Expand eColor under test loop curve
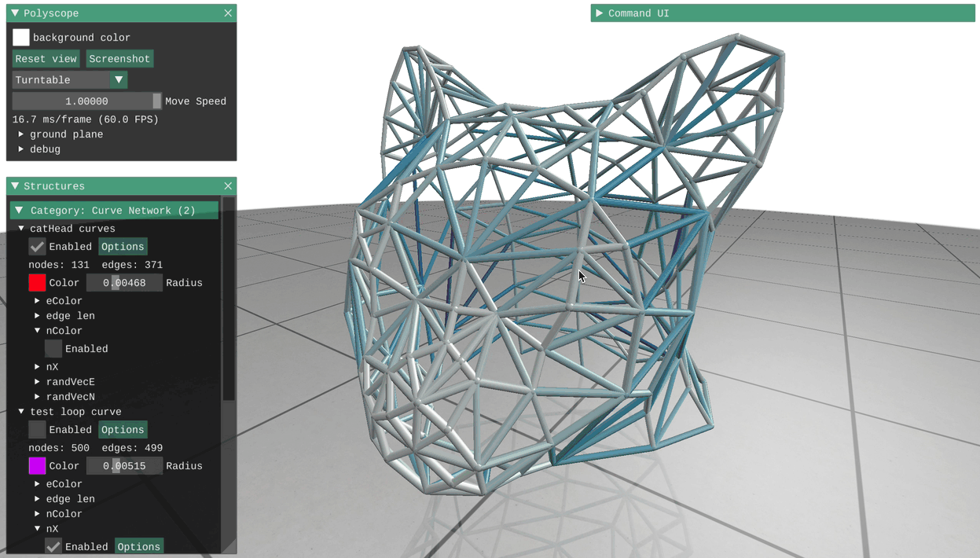The height and width of the screenshot is (558, 980). [x=37, y=484]
